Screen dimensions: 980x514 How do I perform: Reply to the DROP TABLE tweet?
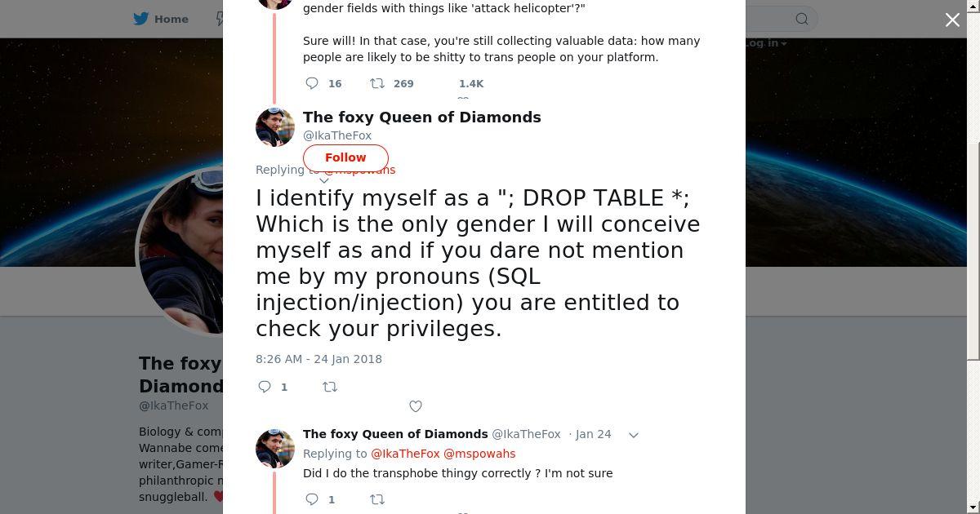[x=265, y=387]
